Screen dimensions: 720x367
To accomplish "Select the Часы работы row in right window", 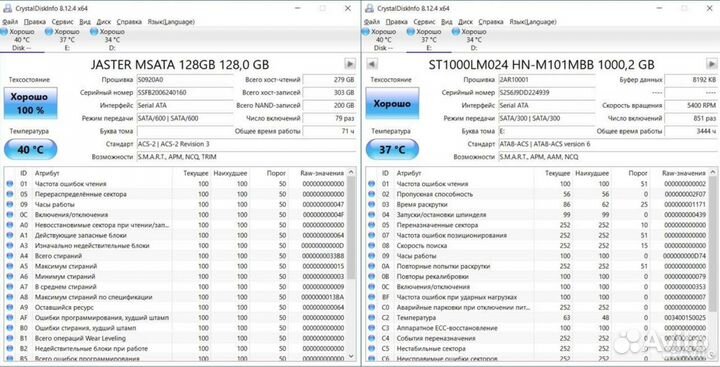I will [x=537, y=256].
